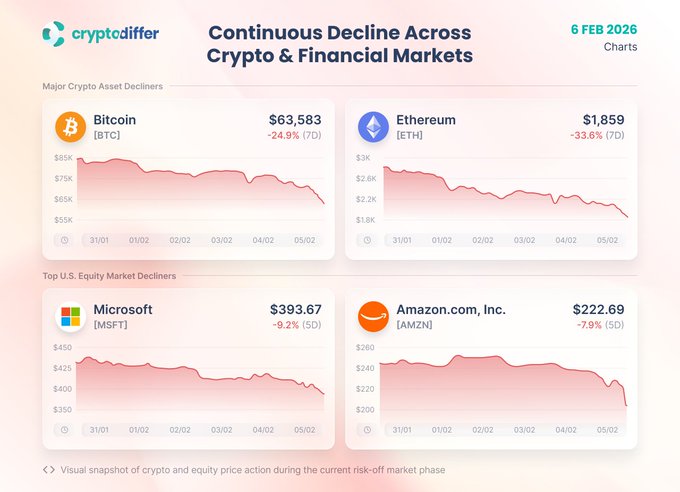Click the [MSFT] ticker label
The height and width of the screenshot is (492, 680).
(110, 325)
